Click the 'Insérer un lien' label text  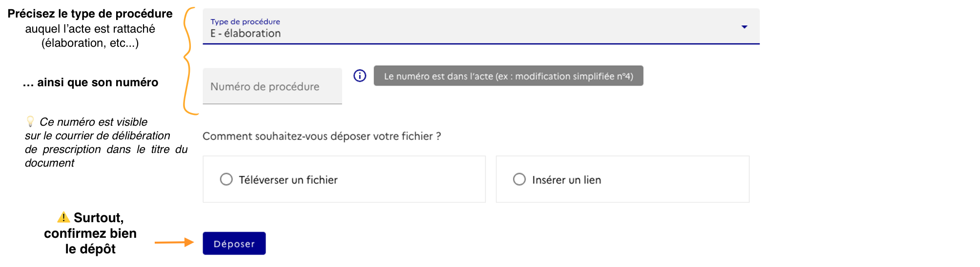pos(566,180)
